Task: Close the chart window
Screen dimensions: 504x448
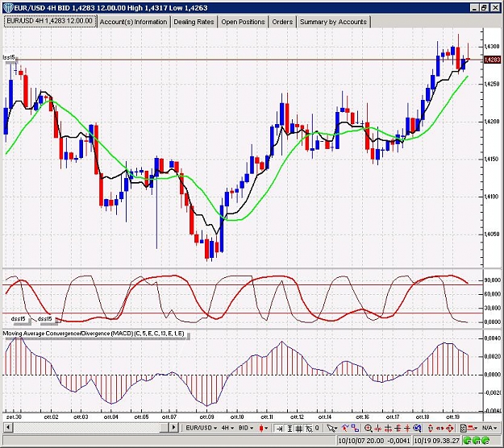Action: click(496, 8)
